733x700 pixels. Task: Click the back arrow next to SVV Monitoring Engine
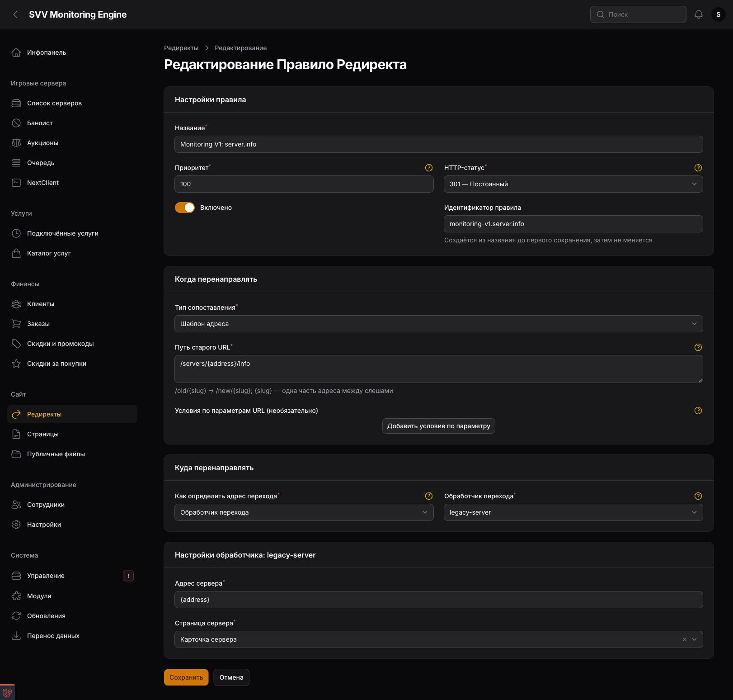(x=15, y=14)
